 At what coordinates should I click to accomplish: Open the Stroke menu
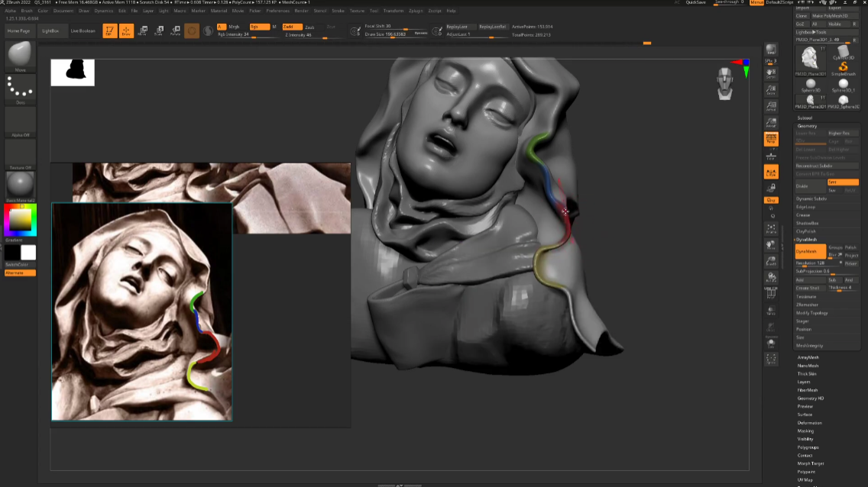point(338,11)
